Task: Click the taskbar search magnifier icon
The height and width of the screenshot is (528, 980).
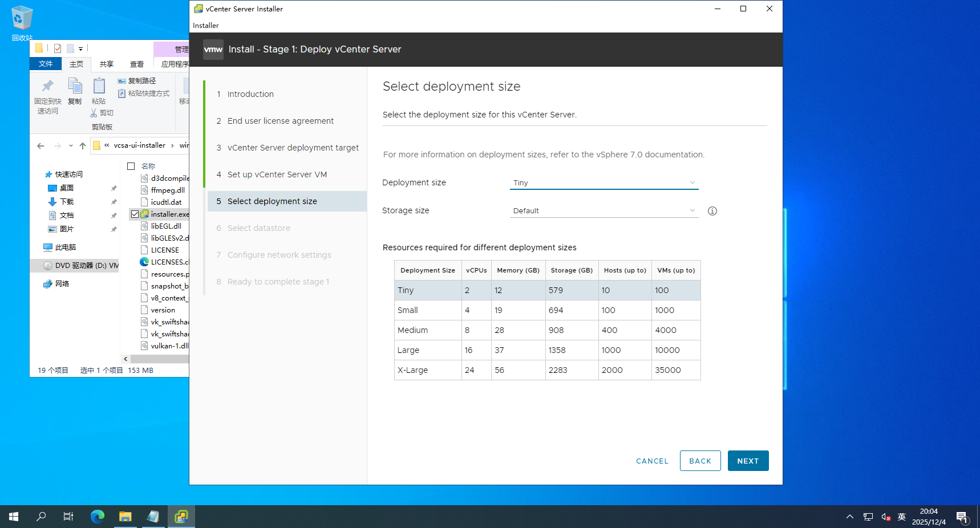Action: (41, 517)
